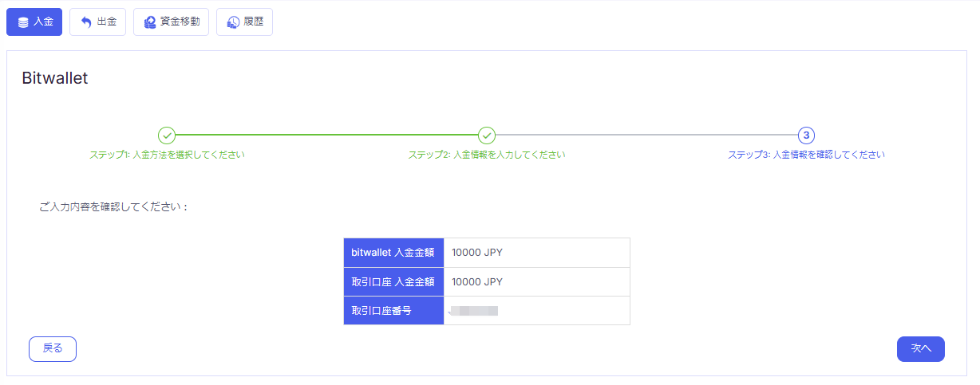Go back with the 戻る button
Image resolution: width=980 pixels, height=385 pixels.
click(53, 348)
